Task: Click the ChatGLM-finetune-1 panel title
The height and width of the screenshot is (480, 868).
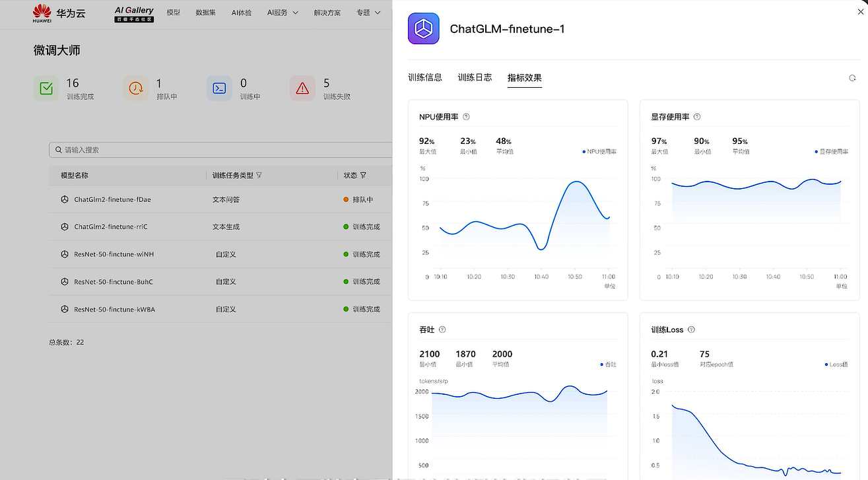Action: tap(507, 28)
